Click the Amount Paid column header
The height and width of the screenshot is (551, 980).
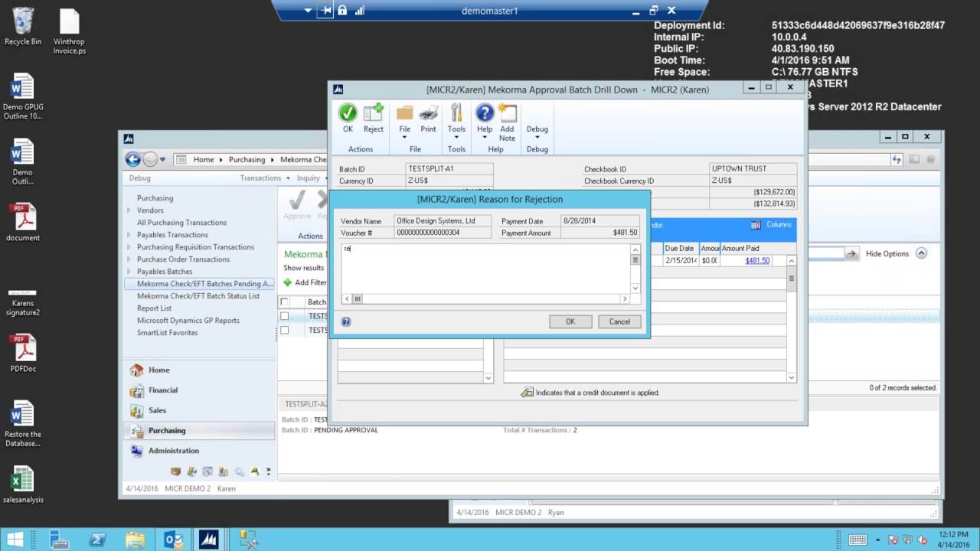pyautogui.click(x=746, y=249)
